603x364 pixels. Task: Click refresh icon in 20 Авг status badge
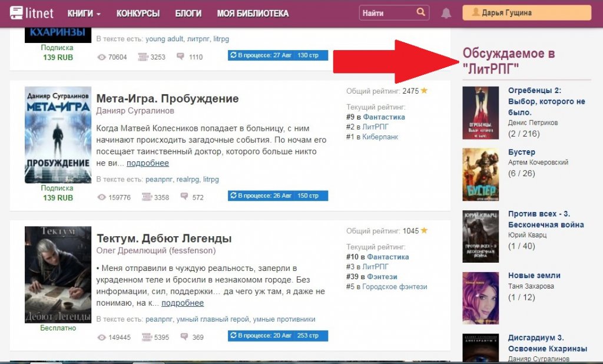[x=233, y=335]
